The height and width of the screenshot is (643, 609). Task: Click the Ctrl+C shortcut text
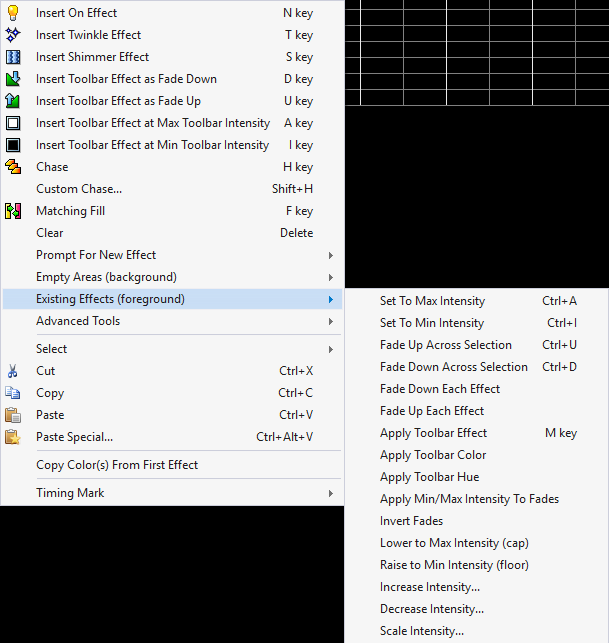pyautogui.click(x=295, y=393)
